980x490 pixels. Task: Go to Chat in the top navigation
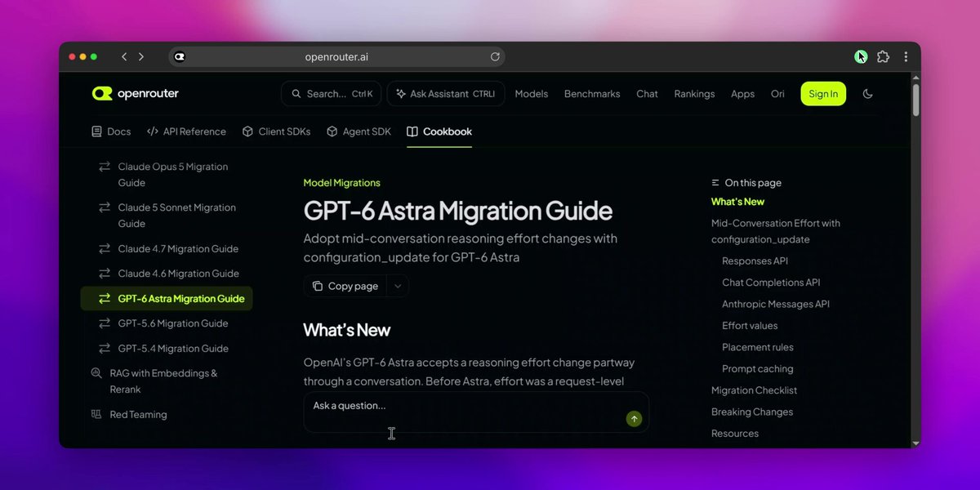pyautogui.click(x=647, y=94)
